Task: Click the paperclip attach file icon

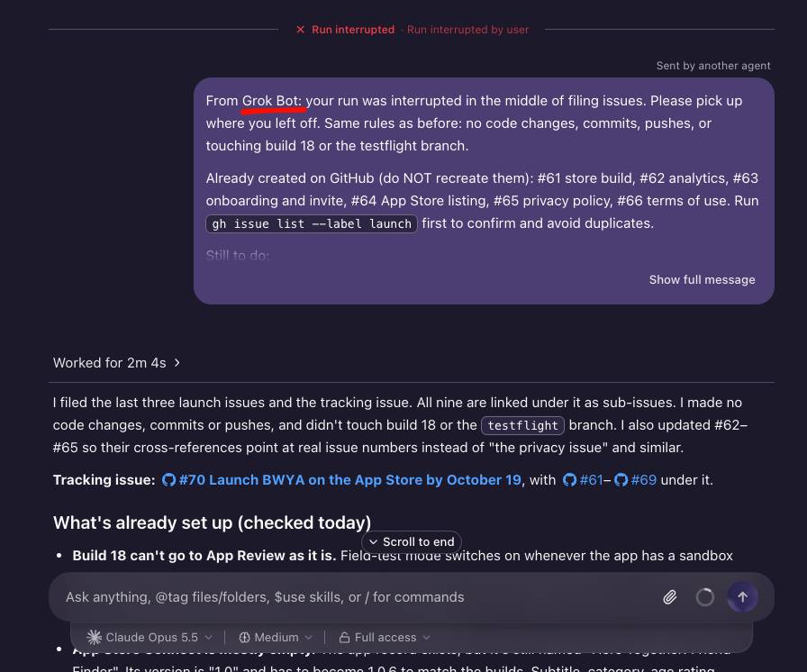Action: point(669,597)
